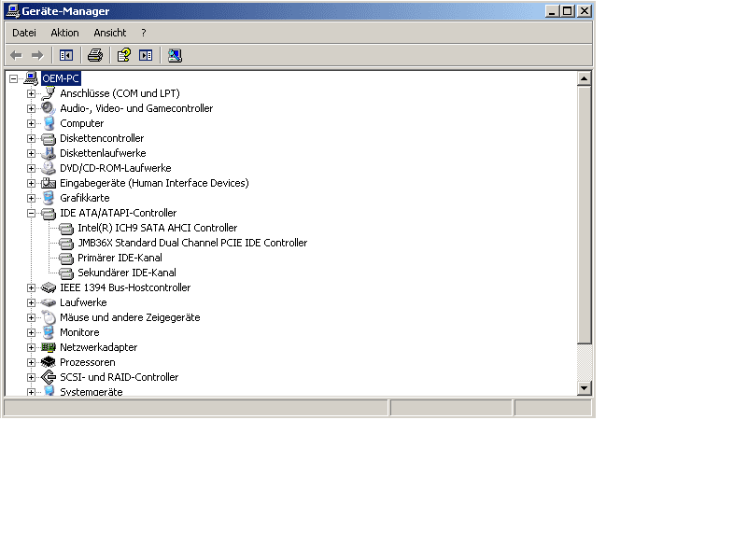
Task: Maximize the Geräte-Manager window
Action: (x=568, y=11)
